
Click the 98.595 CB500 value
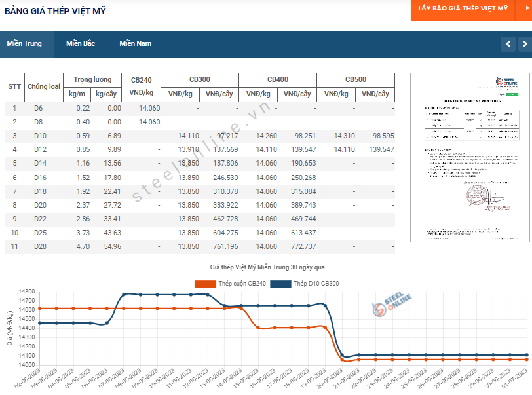[383, 136]
